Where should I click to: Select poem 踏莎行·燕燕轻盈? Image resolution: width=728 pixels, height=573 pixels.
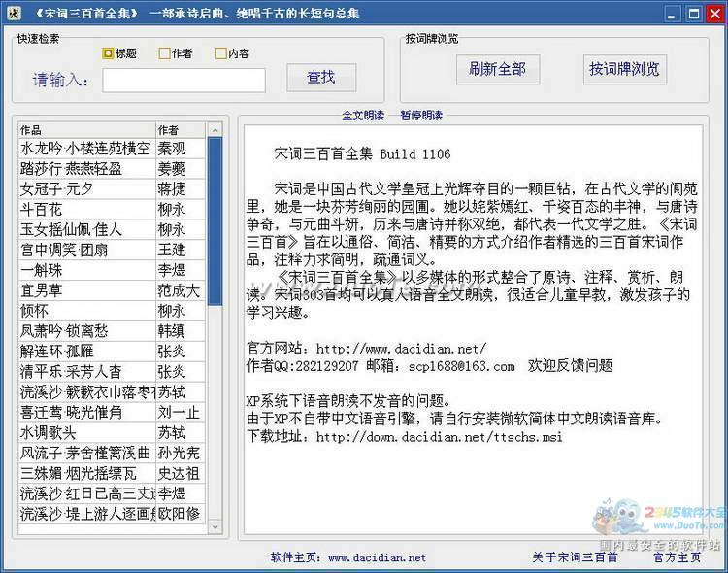[x=86, y=169]
